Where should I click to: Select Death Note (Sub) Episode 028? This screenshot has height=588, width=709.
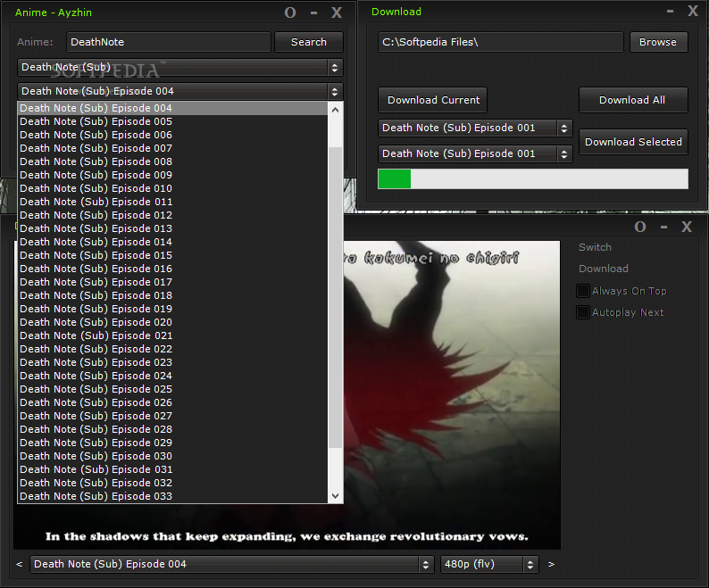172,429
